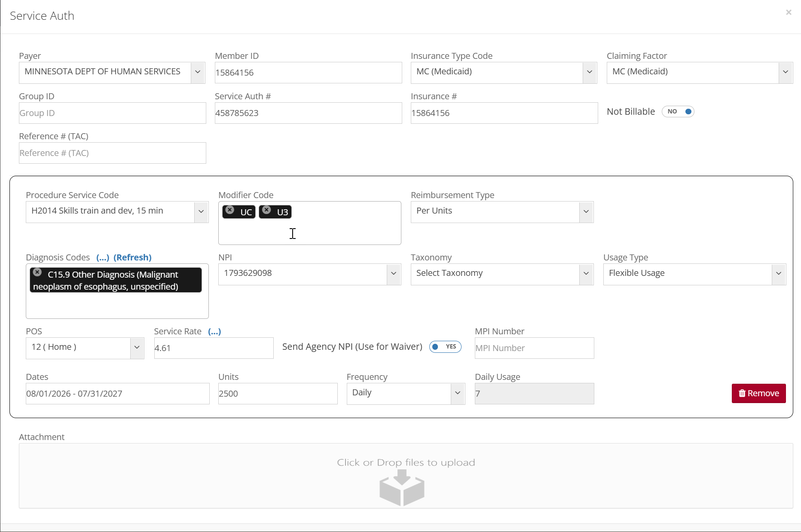The image size is (801, 532).
Task: Click the ellipsis link beside Diagnosis Codes
Action: (x=103, y=257)
